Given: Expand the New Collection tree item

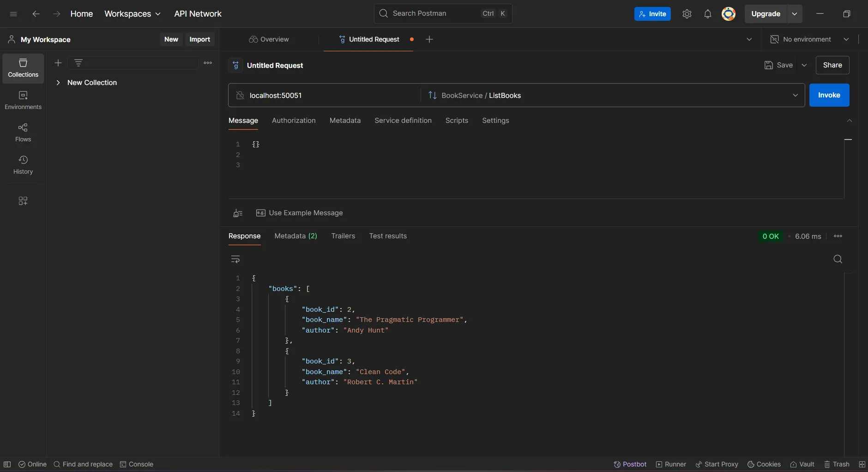Looking at the screenshot, I should click(x=59, y=83).
